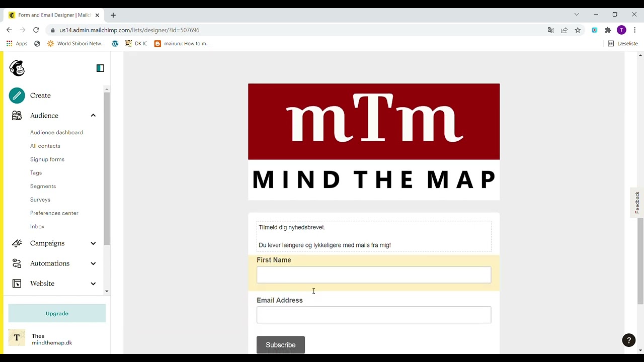Expand the Campaigns section chevron
This screenshot has height=362, width=644.
(93, 243)
